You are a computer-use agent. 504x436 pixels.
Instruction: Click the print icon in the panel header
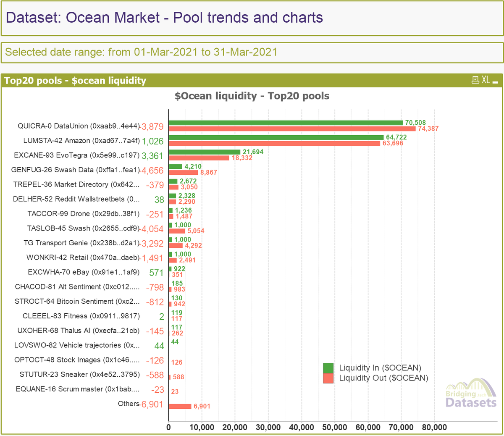(475, 80)
